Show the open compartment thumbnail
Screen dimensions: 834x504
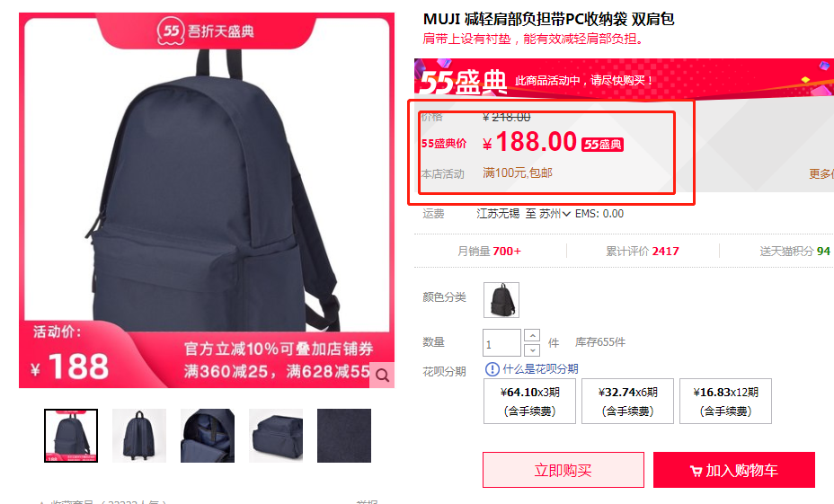click(208, 436)
